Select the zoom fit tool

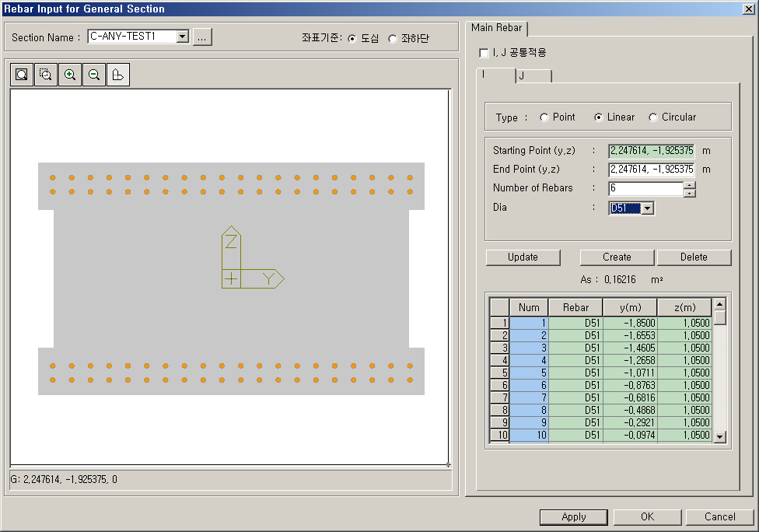point(21,74)
